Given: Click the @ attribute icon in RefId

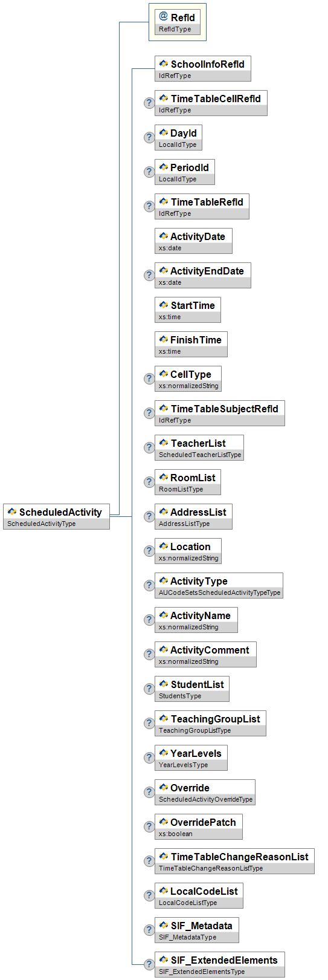Looking at the screenshot, I should click(x=163, y=16).
